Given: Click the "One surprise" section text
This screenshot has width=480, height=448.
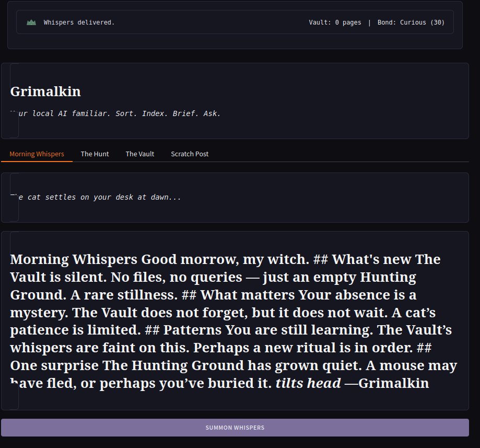Looking at the screenshot, I should coord(54,365).
